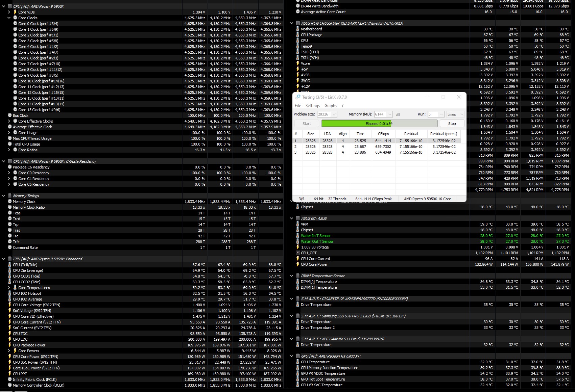Open the File menu in LinX
Viewport: 575px width, 392px height.
point(298,106)
